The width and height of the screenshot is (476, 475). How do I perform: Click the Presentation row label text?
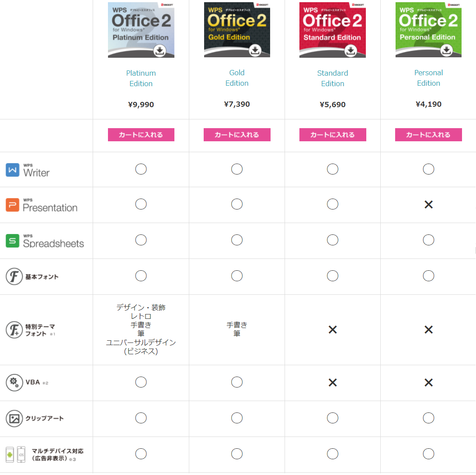point(50,206)
